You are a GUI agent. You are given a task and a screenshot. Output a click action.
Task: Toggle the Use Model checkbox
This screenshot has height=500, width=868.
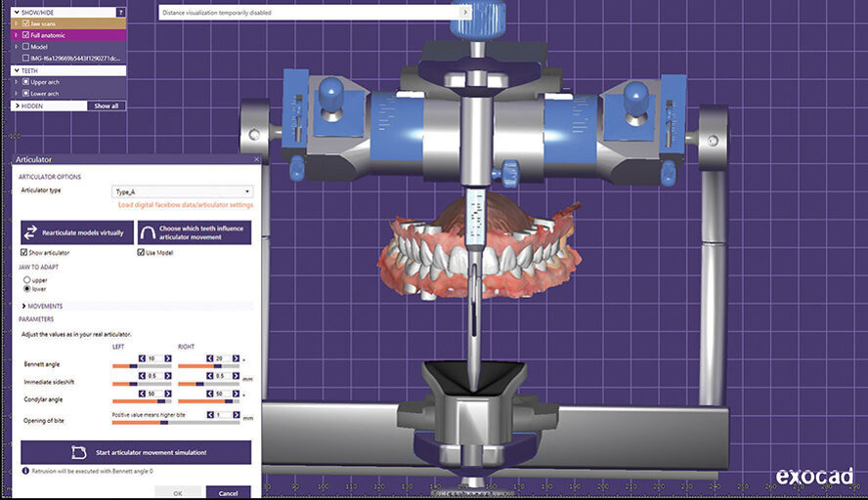click(140, 253)
